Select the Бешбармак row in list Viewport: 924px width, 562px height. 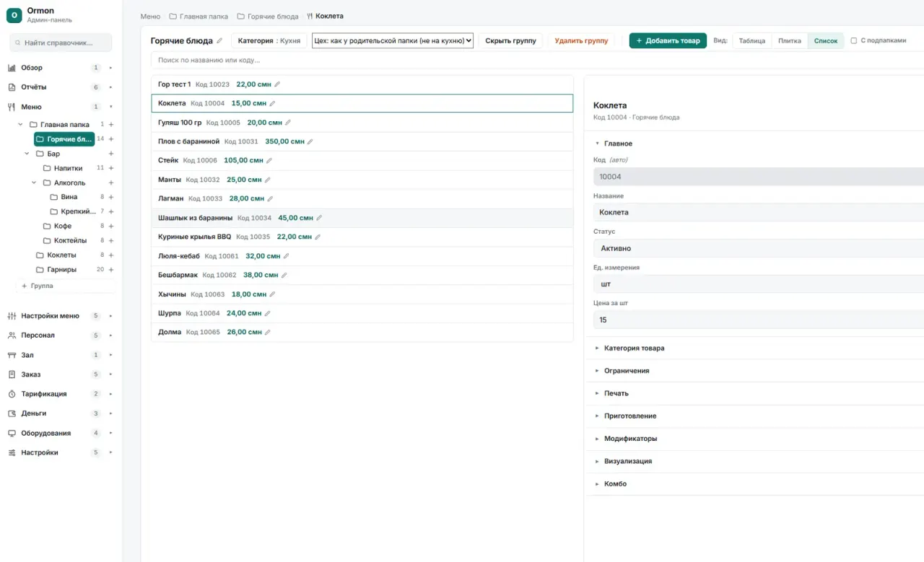click(362, 275)
